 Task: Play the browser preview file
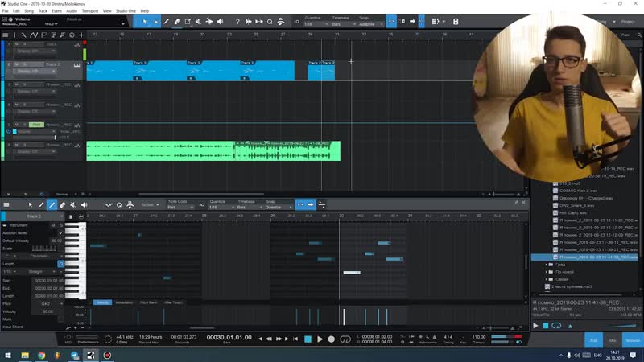pyautogui.click(x=535, y=326)
